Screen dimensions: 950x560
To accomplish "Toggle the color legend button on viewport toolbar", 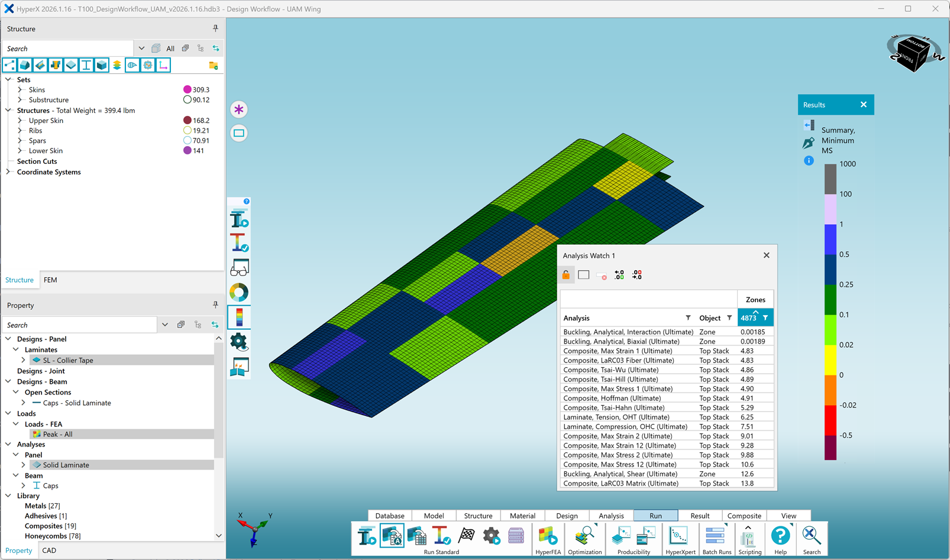I will click(239, 317).
